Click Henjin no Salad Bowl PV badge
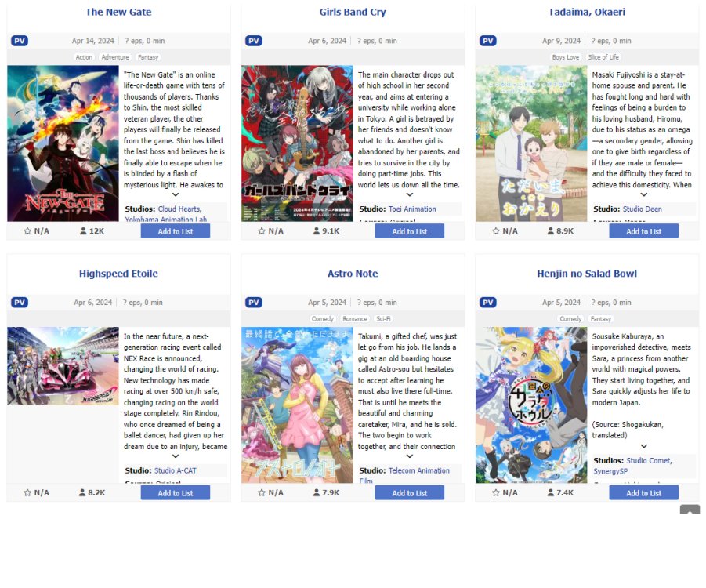706x588 pixels. click(x=487, y=303)
